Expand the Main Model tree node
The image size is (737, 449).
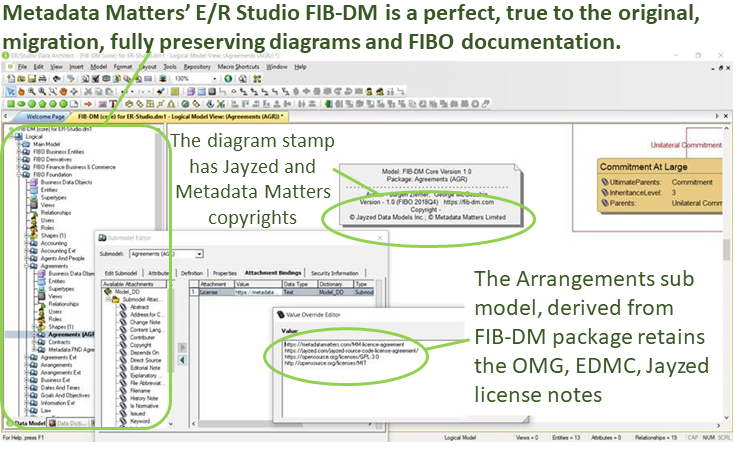coord(19,144)
